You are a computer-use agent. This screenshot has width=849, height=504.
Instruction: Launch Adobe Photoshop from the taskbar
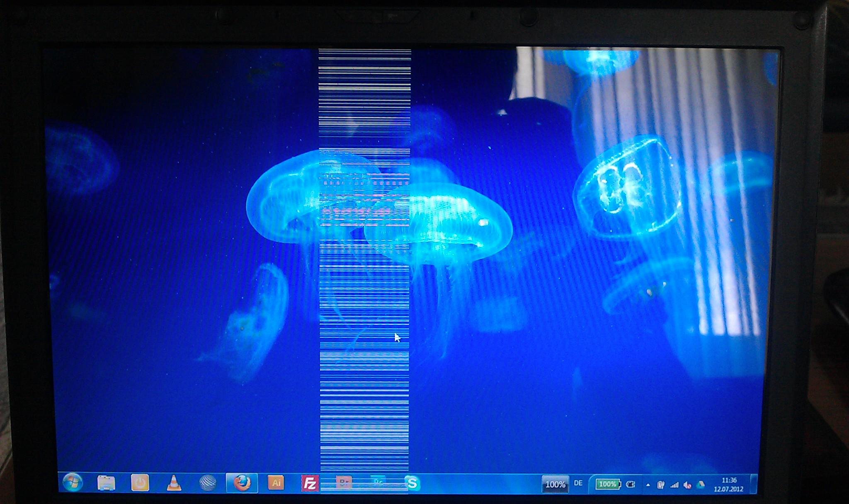[378, 482]
